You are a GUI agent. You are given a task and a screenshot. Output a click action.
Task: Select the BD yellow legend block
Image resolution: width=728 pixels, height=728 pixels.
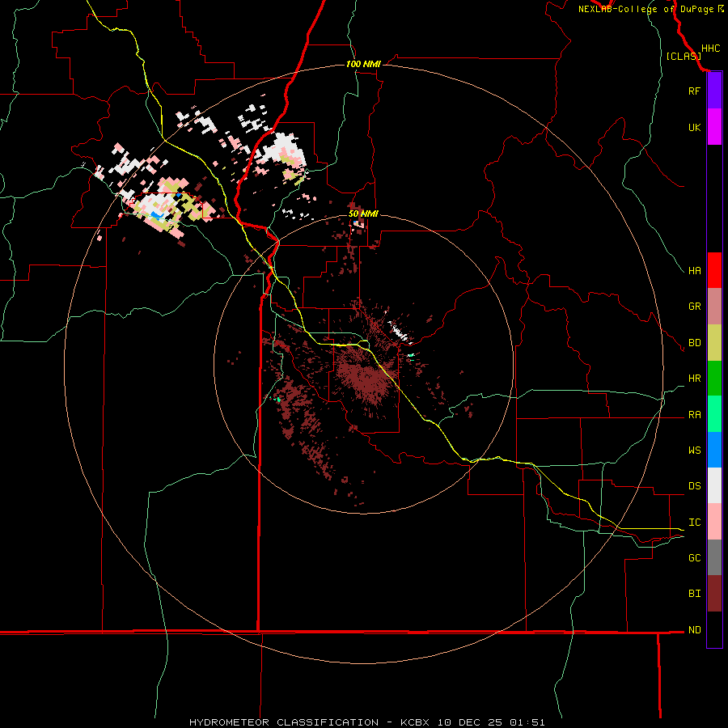click(714, 343)
